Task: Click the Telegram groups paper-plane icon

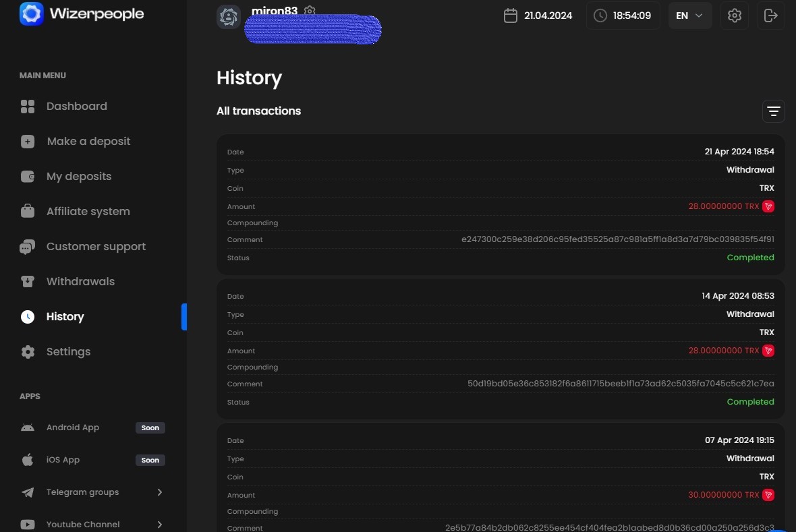Action: pyautogui.click(x=28, y=492)
